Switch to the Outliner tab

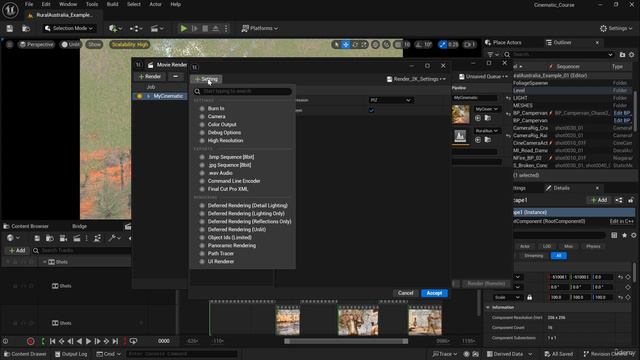[562, 42]
